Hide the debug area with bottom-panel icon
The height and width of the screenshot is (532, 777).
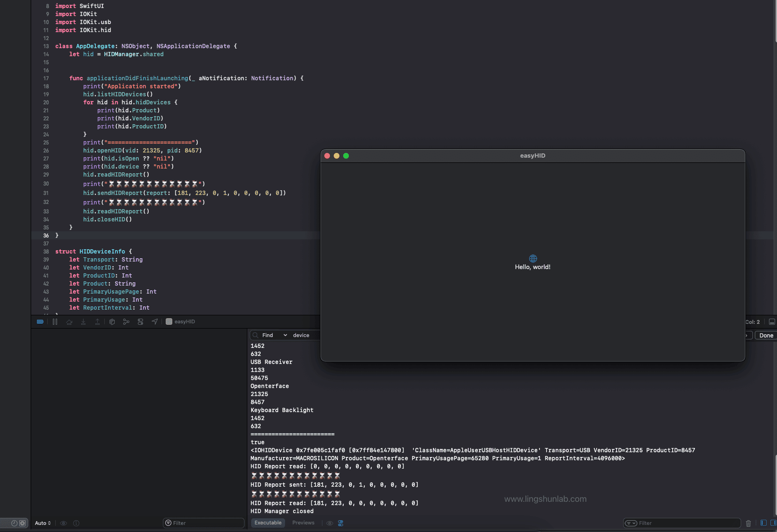pos(772,322)
